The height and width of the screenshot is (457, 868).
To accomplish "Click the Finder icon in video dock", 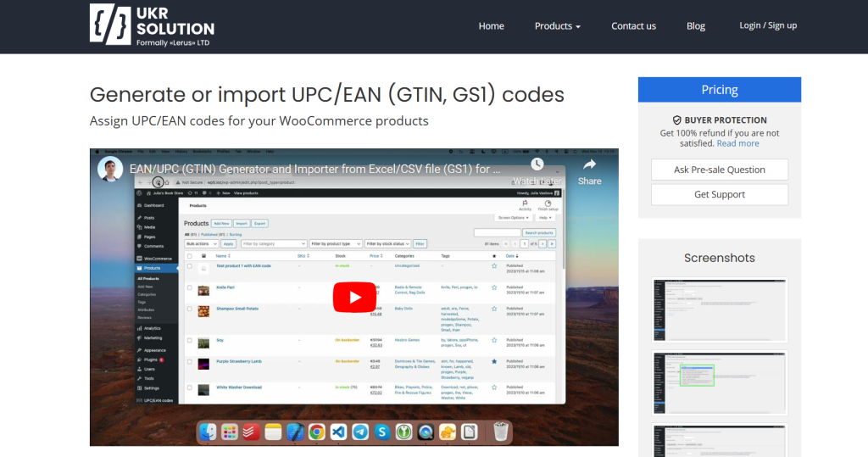I will 209,432.
